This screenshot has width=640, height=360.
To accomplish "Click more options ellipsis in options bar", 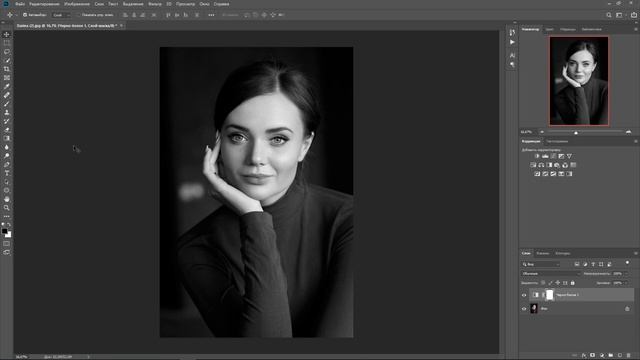I will pyautogui.click(x=211, y=15).
